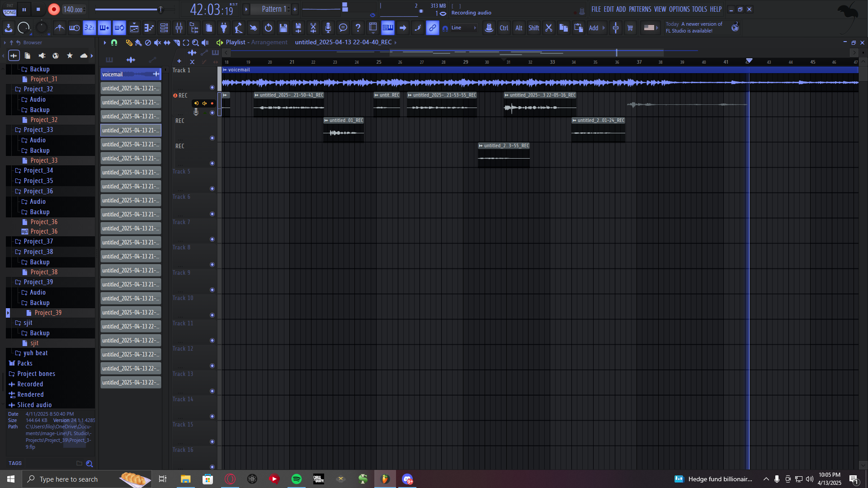Open the PATTERNS menu
This screenshot has width=868, height=488.
640,9
